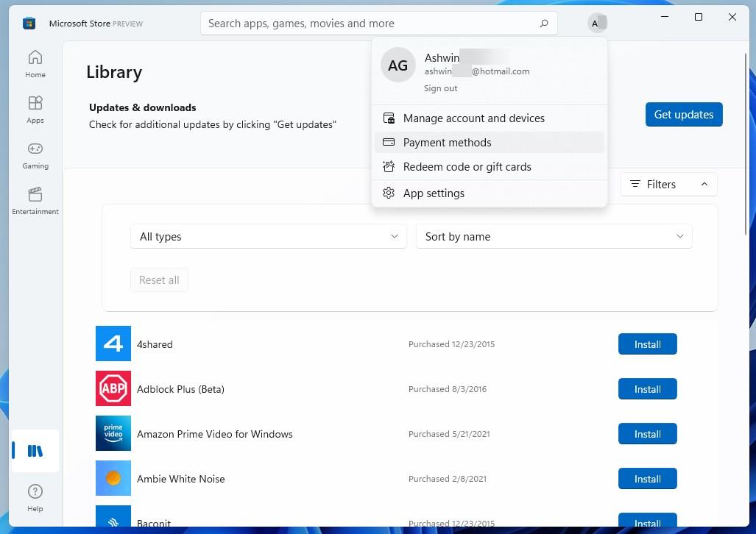Open the All types dropdown
The height and width of the screenshot is (534, 756).
tap(269, 236)
